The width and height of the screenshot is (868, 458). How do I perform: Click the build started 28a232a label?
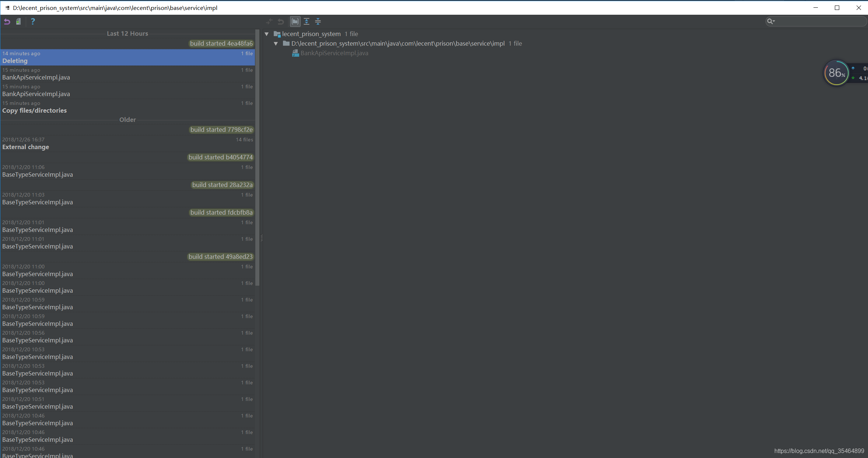point(223,185)
